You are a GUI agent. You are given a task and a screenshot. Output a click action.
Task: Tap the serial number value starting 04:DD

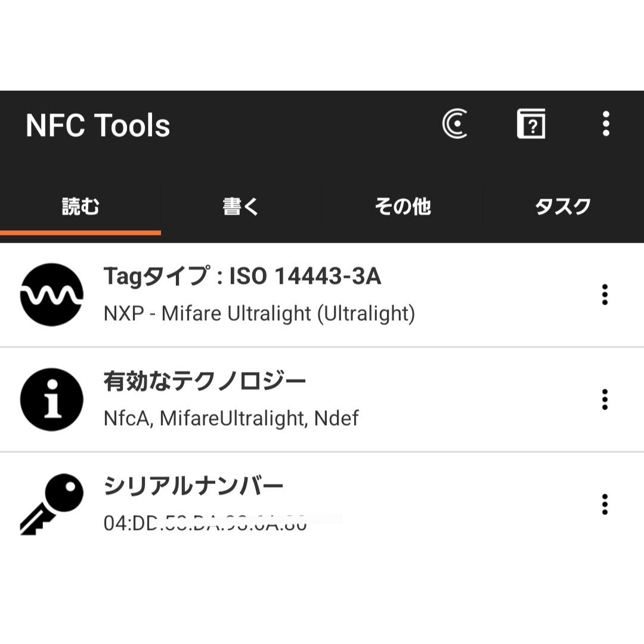(x=205, y=524)
